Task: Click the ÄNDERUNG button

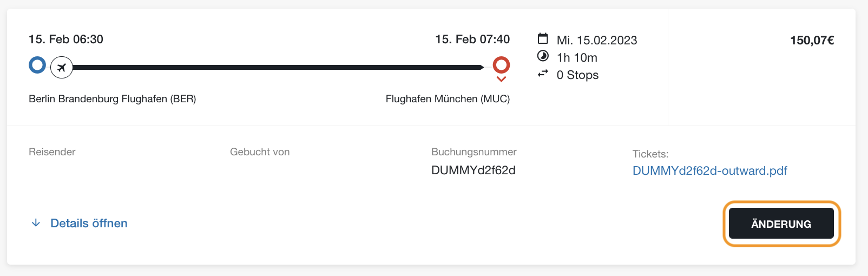Action: click(781, 224)
